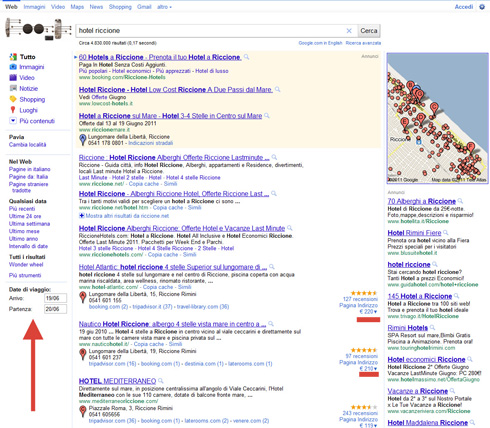Open Video in top navigation bar
Image resolution: width=490 pixels, height=428 pixels.
pos(58,7)
